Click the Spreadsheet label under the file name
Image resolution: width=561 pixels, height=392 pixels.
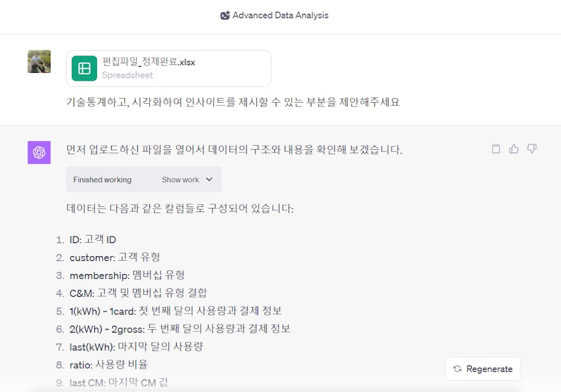[127, 75]
